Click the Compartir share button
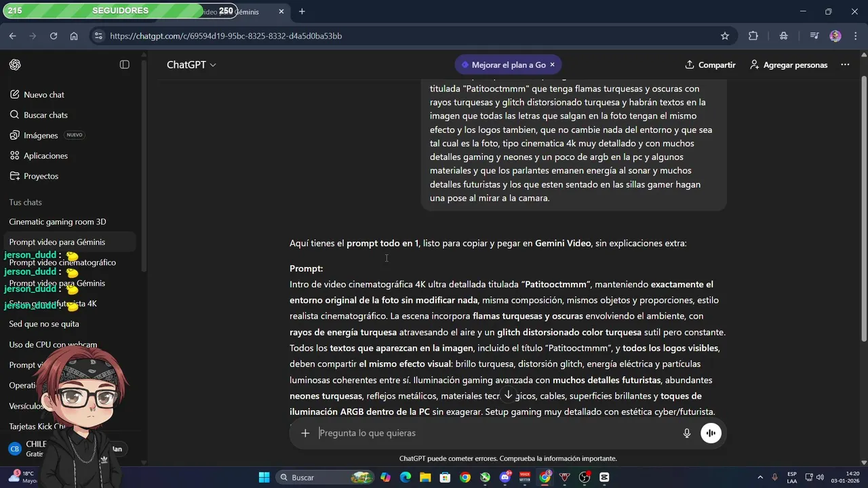868x488 pixels. tap(710, 65)
